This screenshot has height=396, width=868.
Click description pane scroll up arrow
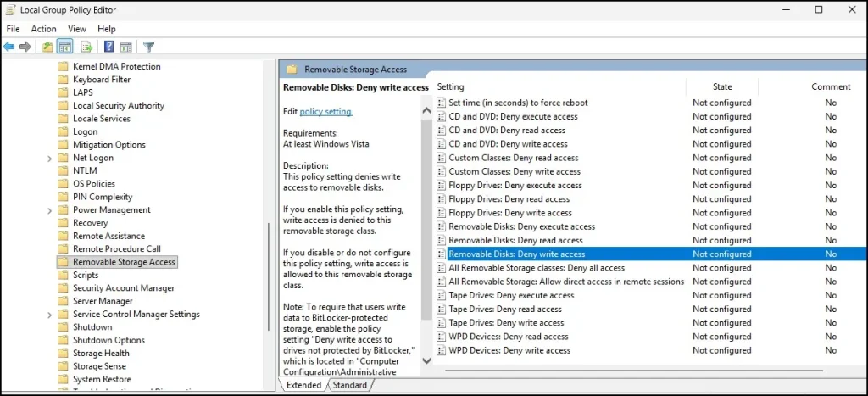coord(426,111)
